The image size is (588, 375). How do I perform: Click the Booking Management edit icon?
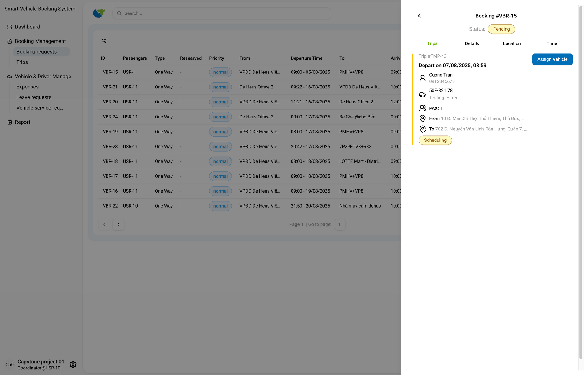[x=9, y=41]
